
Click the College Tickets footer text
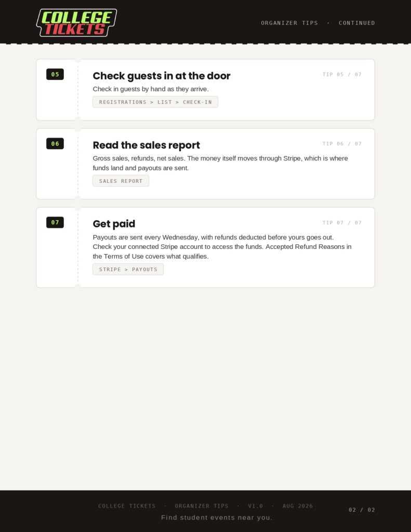pyautogui.click(x=127, y=506)
